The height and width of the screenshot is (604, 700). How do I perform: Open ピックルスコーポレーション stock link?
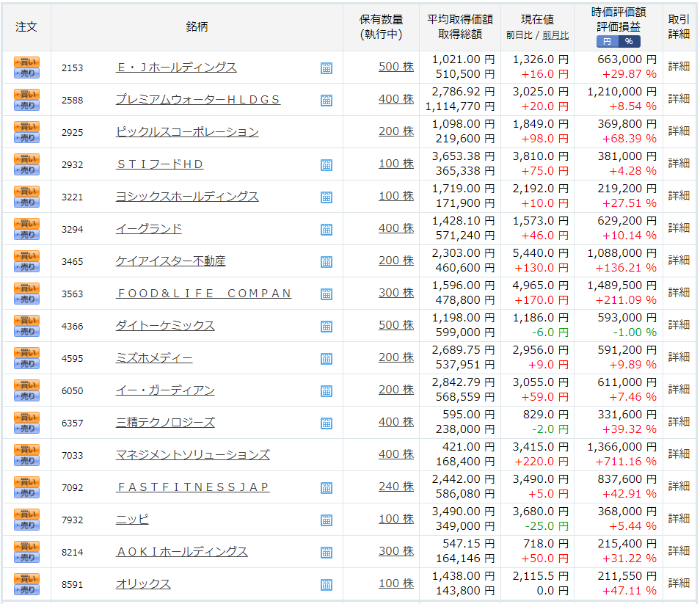tap(187, 131)
